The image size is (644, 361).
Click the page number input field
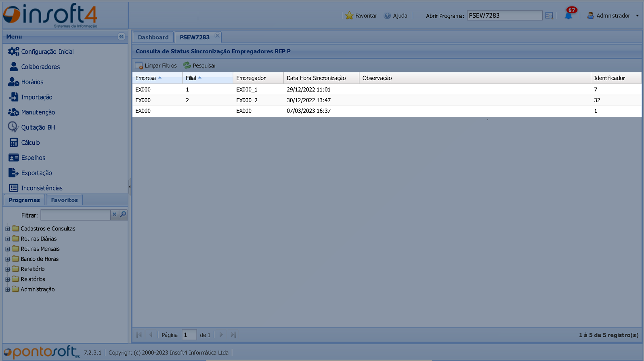pos(189,335)
